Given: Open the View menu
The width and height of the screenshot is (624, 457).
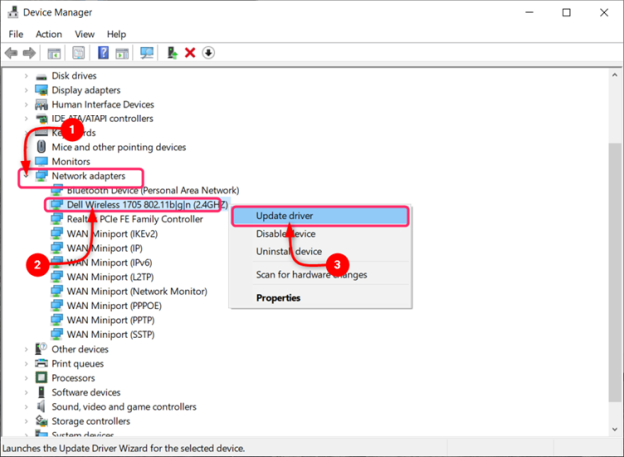Looking at the screenshot, I should pos(84,34).
